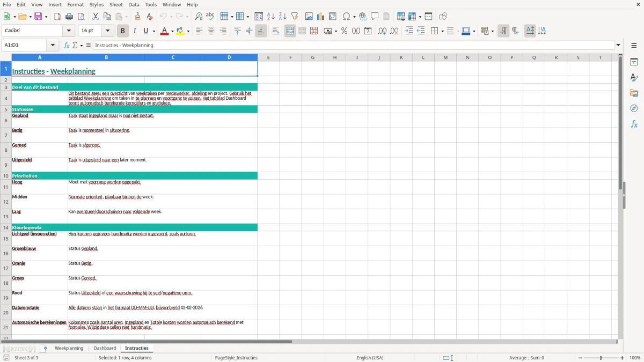Expand the Borders dropdown arrow
Screen dimensions: 644x362
point(442,31)
